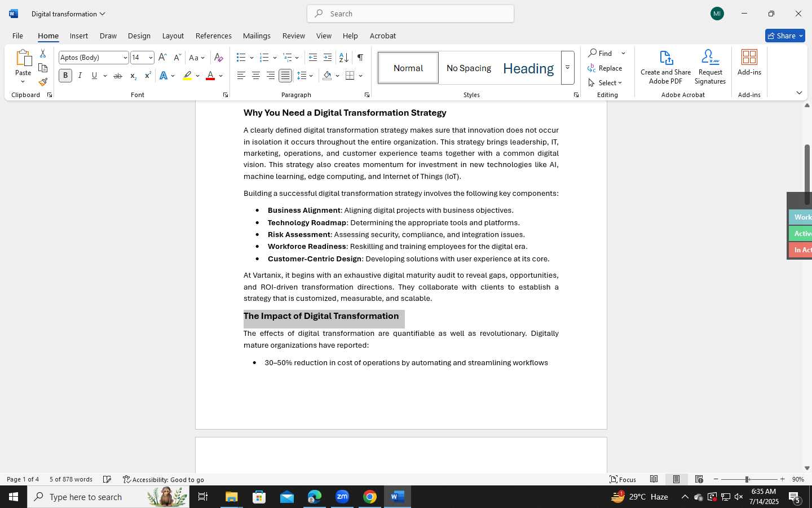Open Chrome from the taskbar
Viewport: 812px width, 508px height.
tap(370, 497)
